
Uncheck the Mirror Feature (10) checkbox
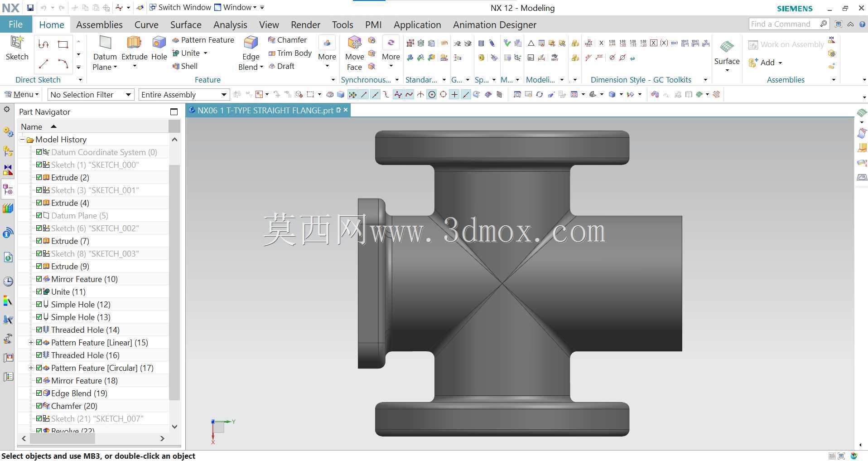(39, 279)
